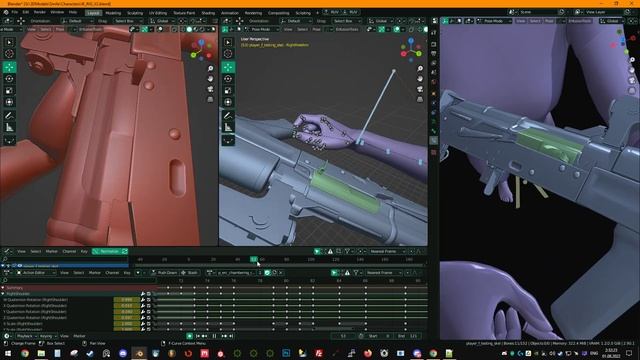Open the Render menu in top bar
Viewport: 640px width, 360px height.
[x=40, y=12]
